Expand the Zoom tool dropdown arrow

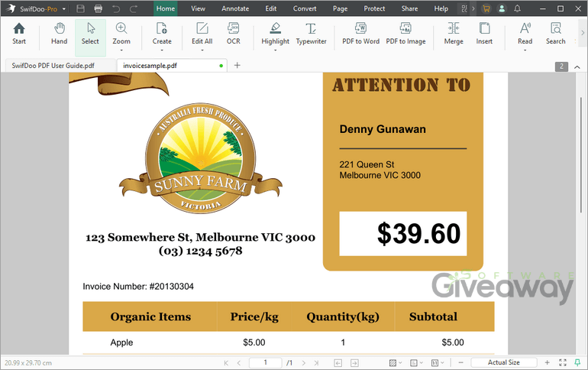[121, 50]
